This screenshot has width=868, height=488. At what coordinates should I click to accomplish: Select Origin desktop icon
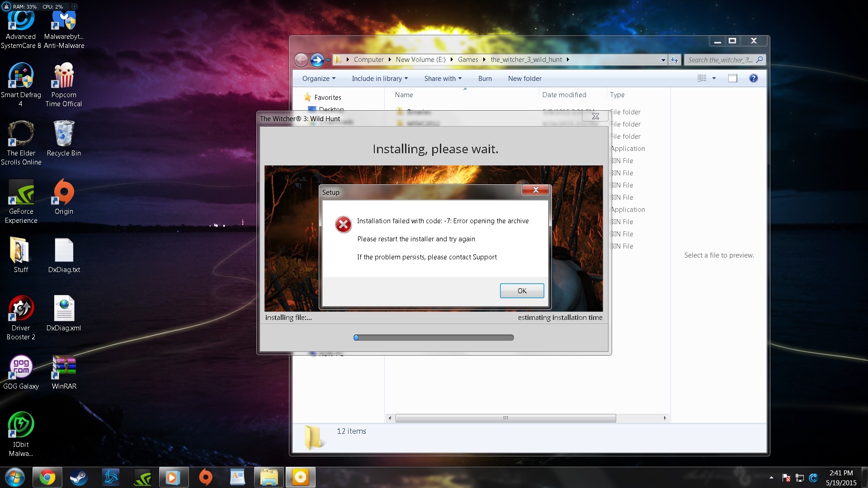(x=64, y=197)
